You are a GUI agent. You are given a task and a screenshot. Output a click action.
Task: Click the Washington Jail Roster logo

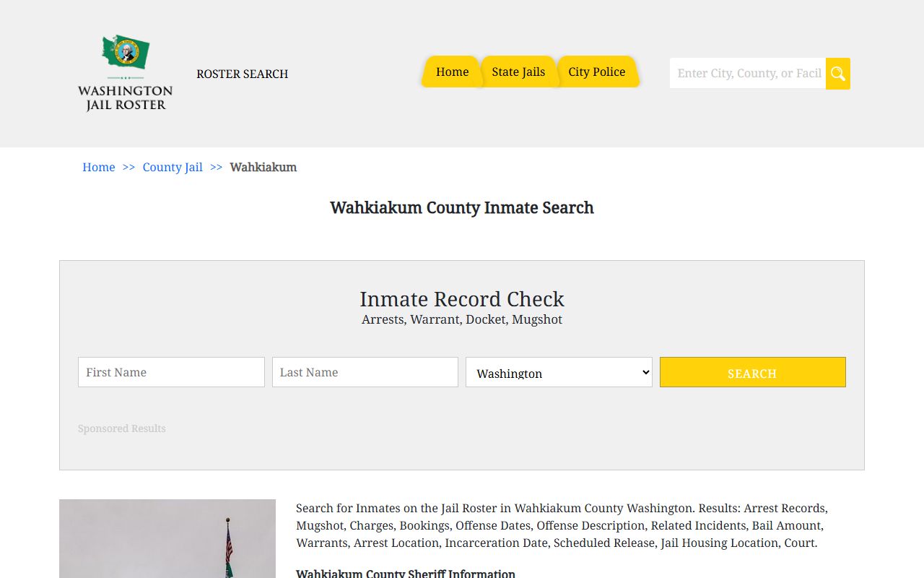(x=125, y=73)
